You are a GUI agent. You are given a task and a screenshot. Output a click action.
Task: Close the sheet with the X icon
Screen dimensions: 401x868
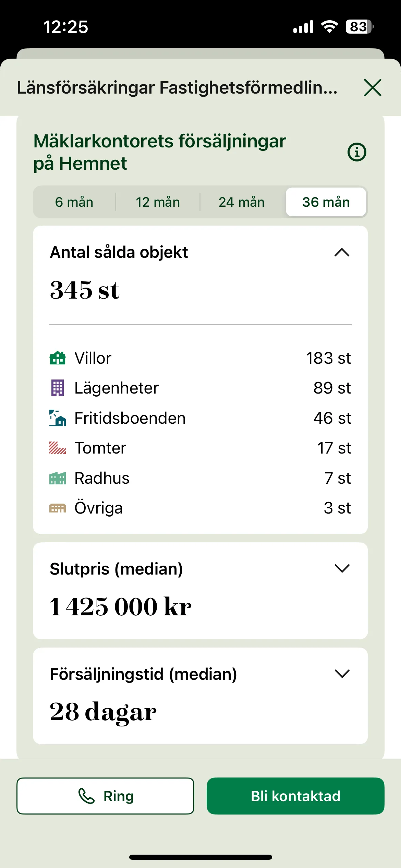coord(373,88)
